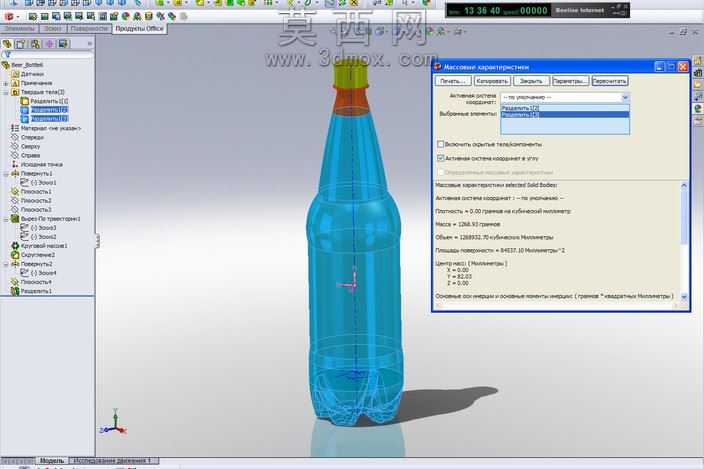Image resolution: width=704 pixels, height=469 pixels.
Task: Click the Материал material icon in tree
Action: [15, 128]
